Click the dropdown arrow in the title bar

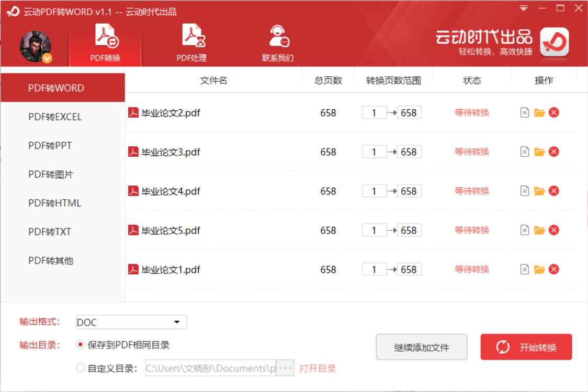pyautogui.click(x=523, y=8)
